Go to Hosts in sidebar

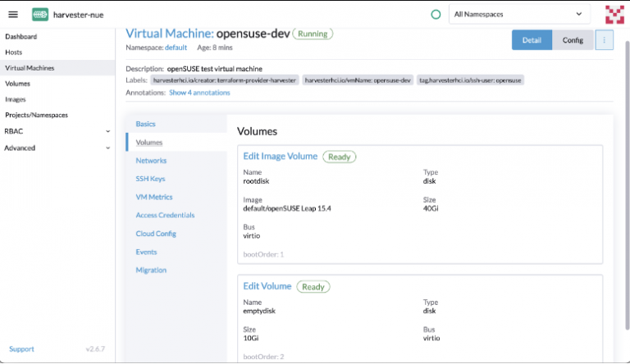[14, 52]
